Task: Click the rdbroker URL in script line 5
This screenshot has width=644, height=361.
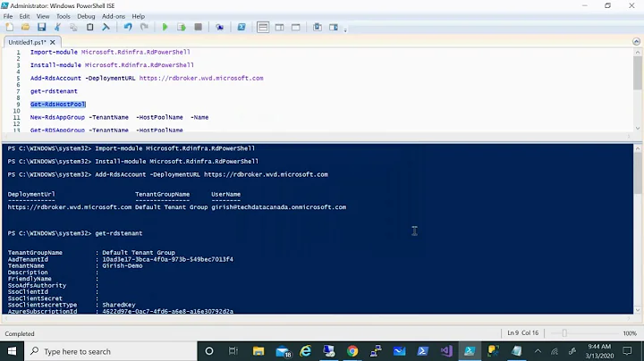Action: [201, 78]
